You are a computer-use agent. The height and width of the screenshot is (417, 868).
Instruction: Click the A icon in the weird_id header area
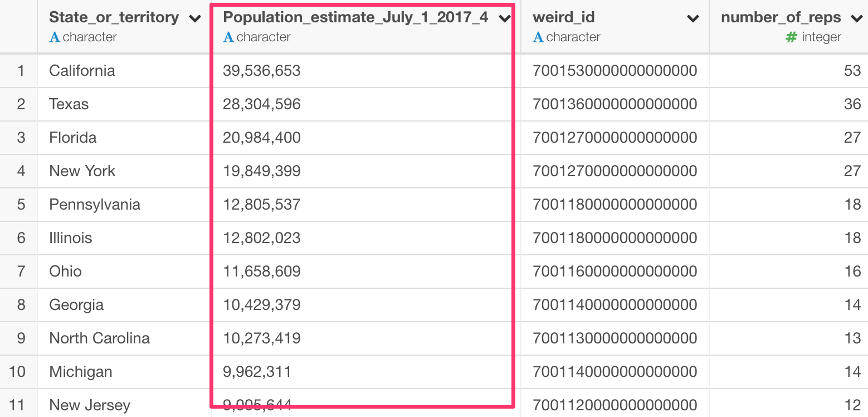coord(538,37)
